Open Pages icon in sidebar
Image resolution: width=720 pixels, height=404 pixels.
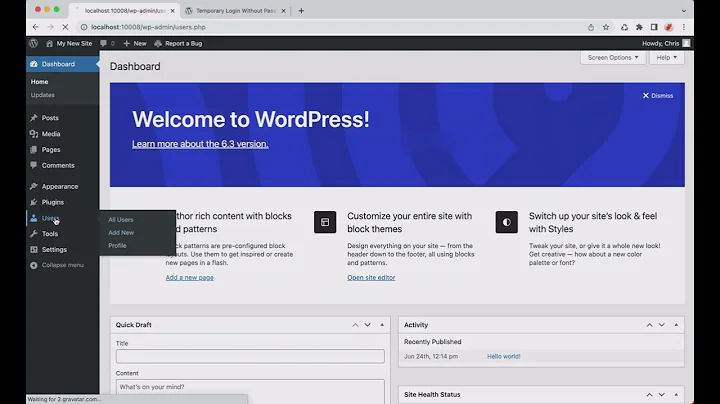pos(34,150)
